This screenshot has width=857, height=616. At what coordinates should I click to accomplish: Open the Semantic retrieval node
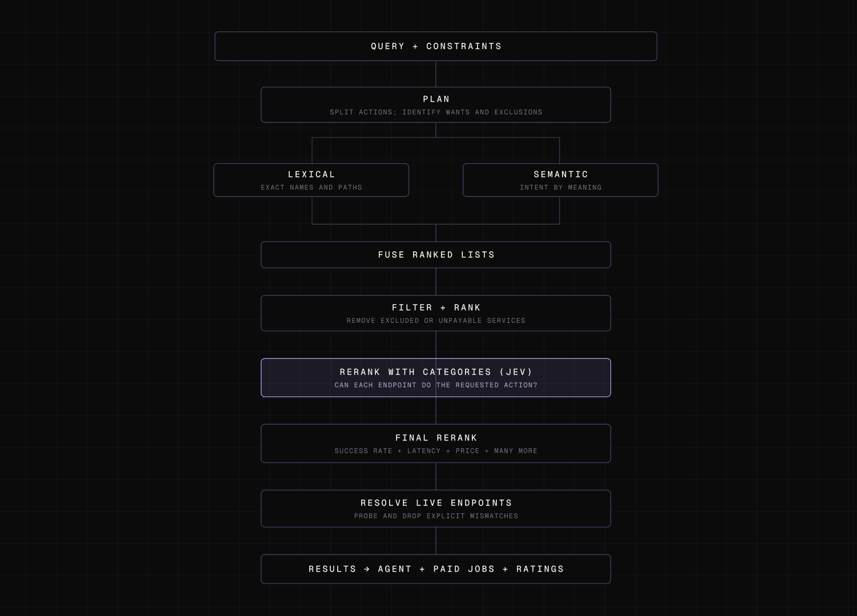click(560, 180)
